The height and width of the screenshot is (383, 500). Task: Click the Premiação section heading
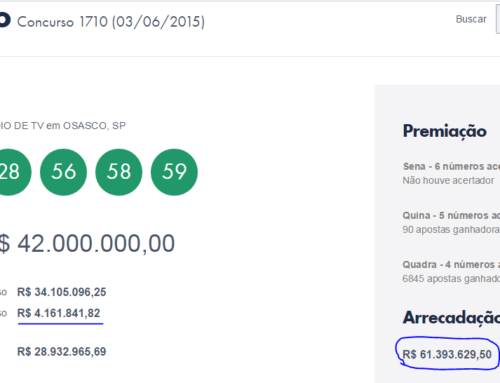(x=445, y=131)
